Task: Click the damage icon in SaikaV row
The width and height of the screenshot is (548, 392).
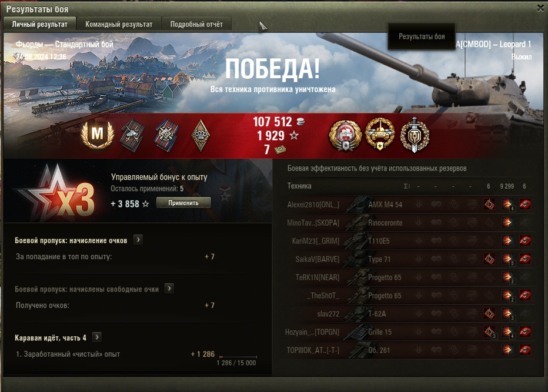Action: coord(507,259)
